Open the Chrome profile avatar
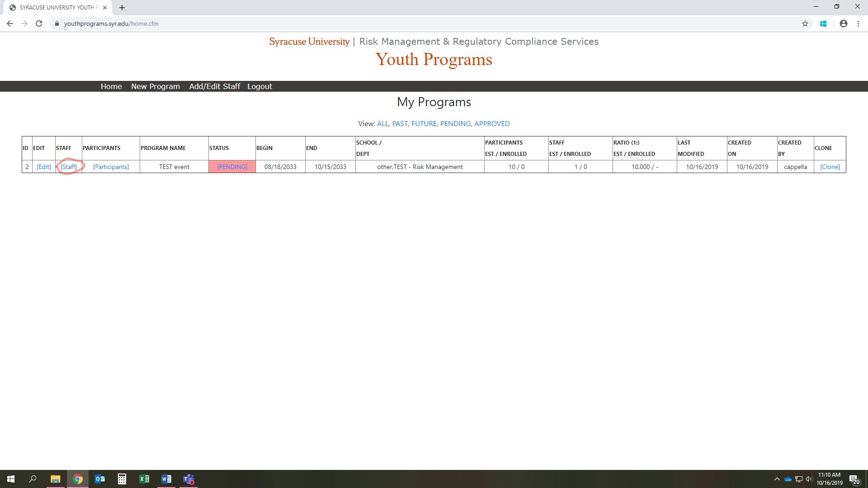The width and height of the screenshot is (868, 488). [x=843, y=23]
